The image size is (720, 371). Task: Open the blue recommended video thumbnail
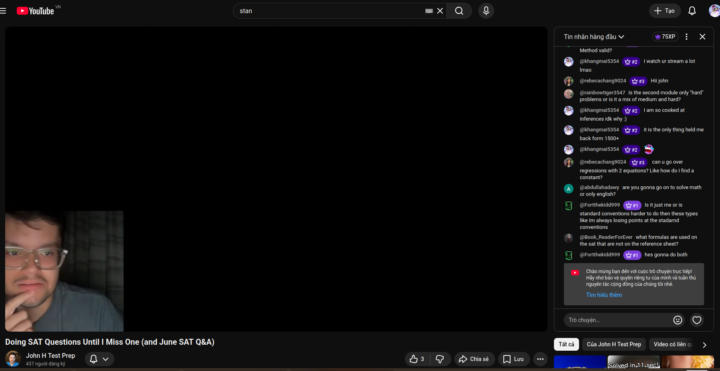(x=580, y=362)
